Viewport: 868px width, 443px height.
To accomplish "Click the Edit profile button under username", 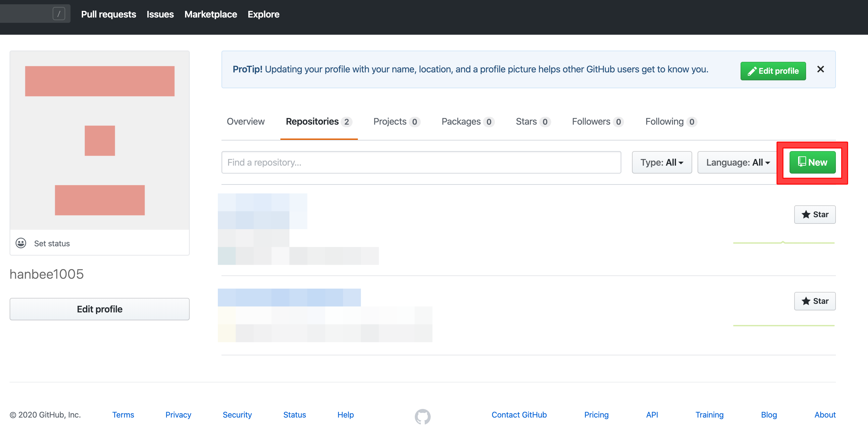I will (x=99, y=309).
